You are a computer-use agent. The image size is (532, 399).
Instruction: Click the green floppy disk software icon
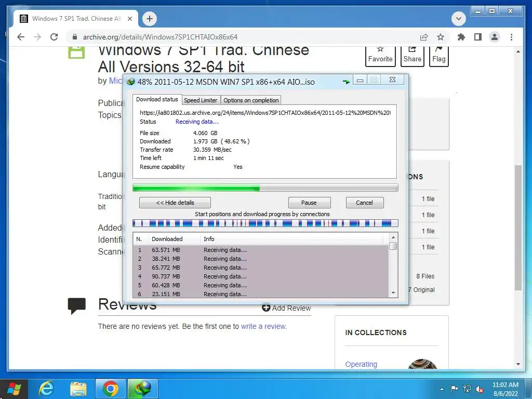pyautogui.click(x=76, y=52)
